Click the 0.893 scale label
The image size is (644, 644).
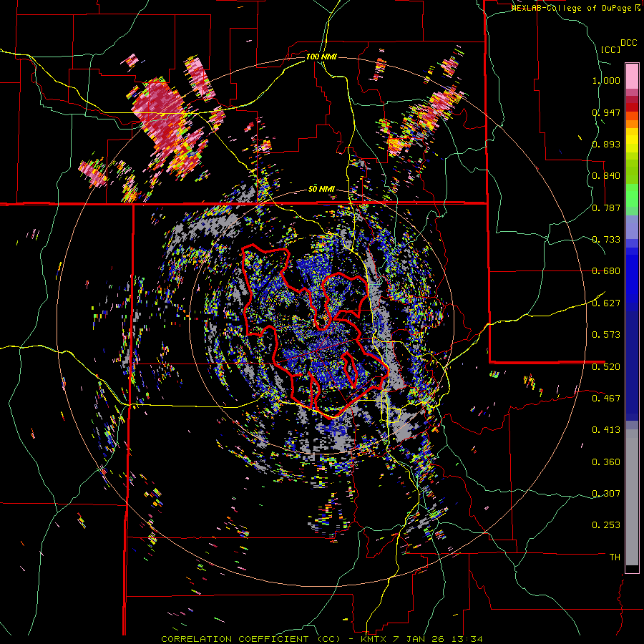(x=606, y=144)
